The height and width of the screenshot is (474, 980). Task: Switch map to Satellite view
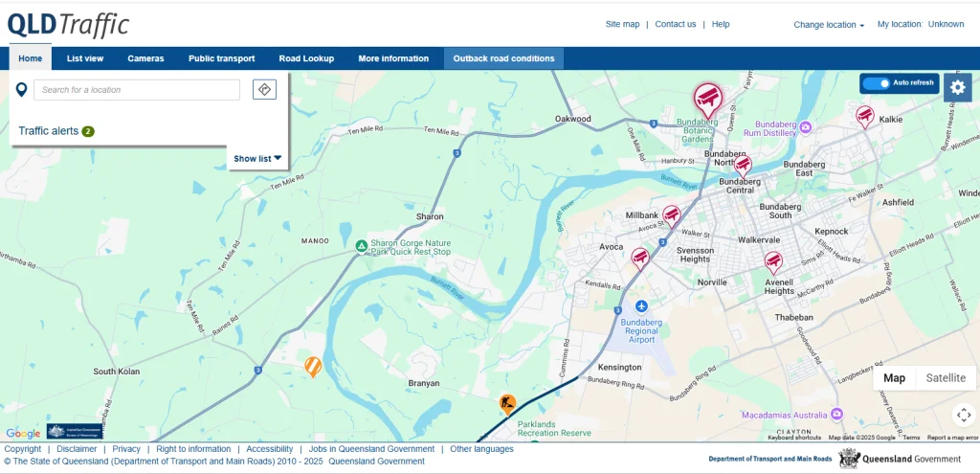pos(946,378)
